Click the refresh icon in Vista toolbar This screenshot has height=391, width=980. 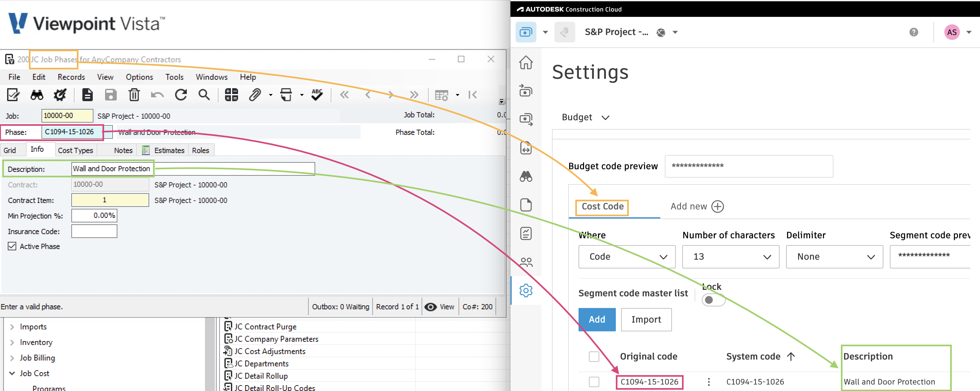coord(181,95)
